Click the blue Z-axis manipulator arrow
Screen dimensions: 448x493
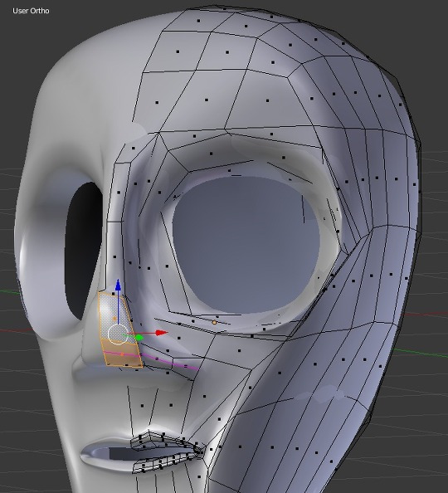pos(118,286)
